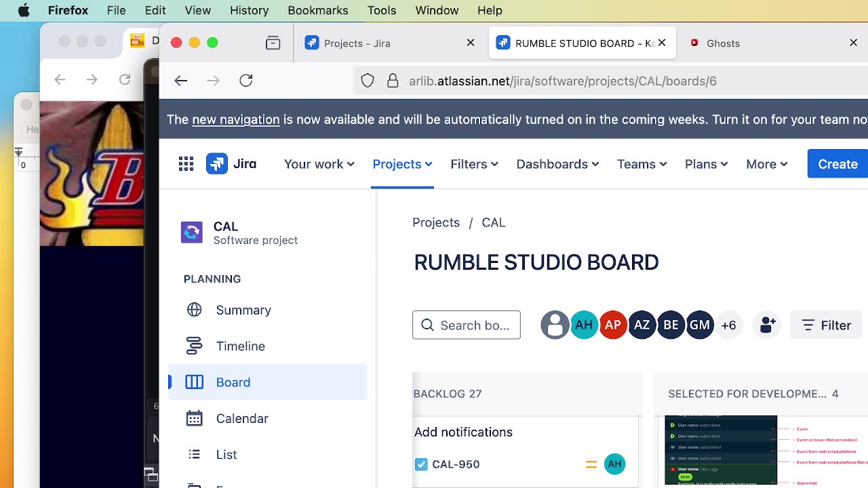Filter board by AP avatar
Image resolution: width=868 pixels, height=488 pixels.
613,325
